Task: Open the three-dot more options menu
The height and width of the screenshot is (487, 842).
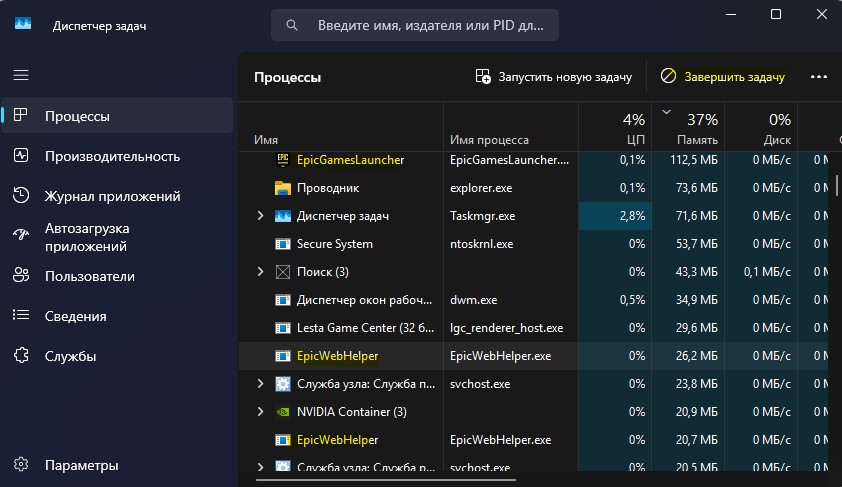Action: click(x=819, y=77)
